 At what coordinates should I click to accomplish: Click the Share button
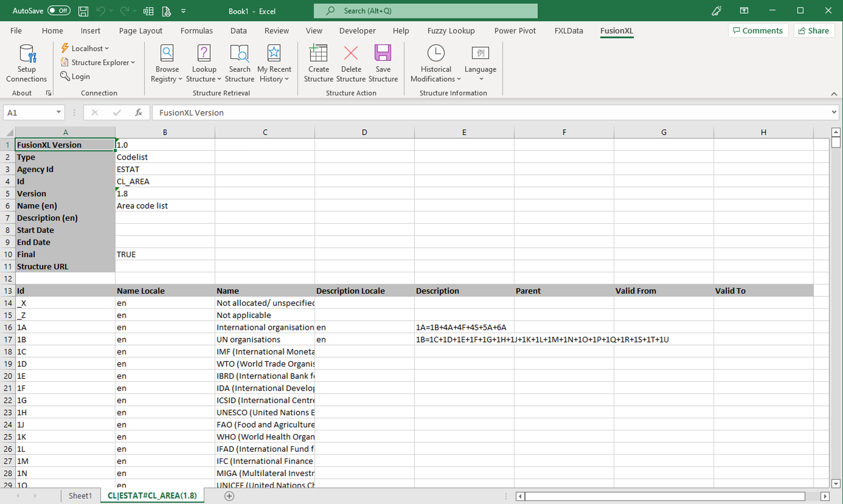814,31
